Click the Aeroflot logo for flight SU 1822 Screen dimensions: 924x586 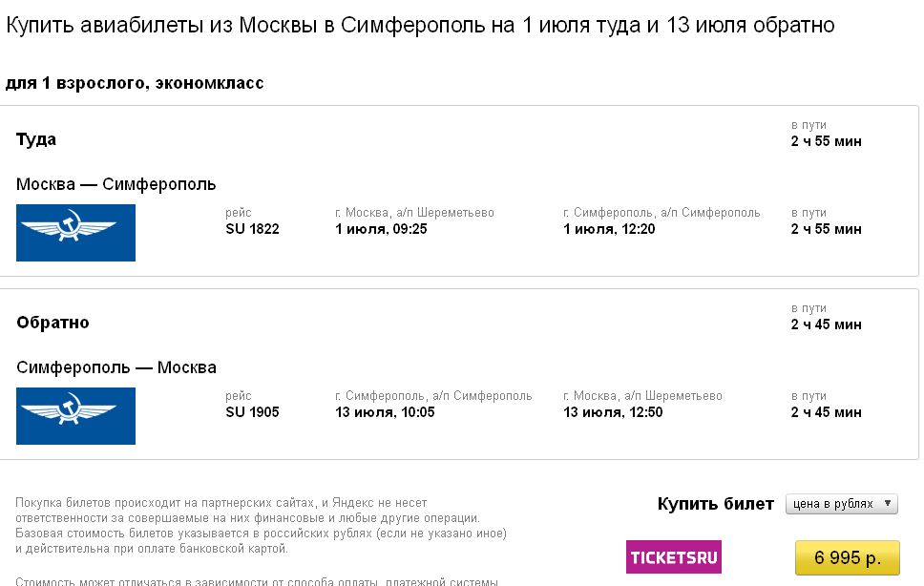(x=75, y=232)
